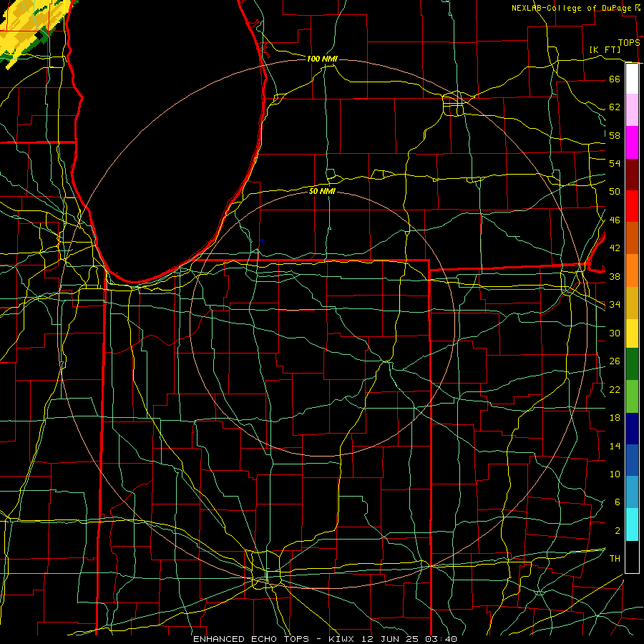644x644 pixels.
Task: Click the "14" scale value
Action: click(x=615, y=446)
